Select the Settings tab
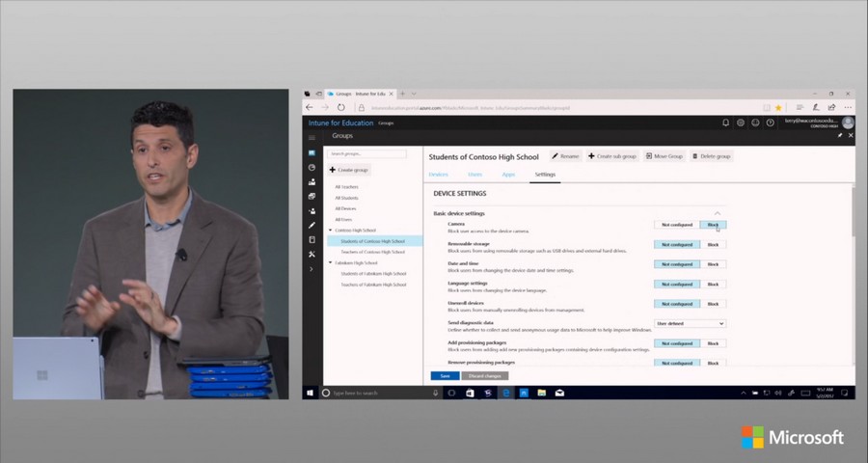 545,175
